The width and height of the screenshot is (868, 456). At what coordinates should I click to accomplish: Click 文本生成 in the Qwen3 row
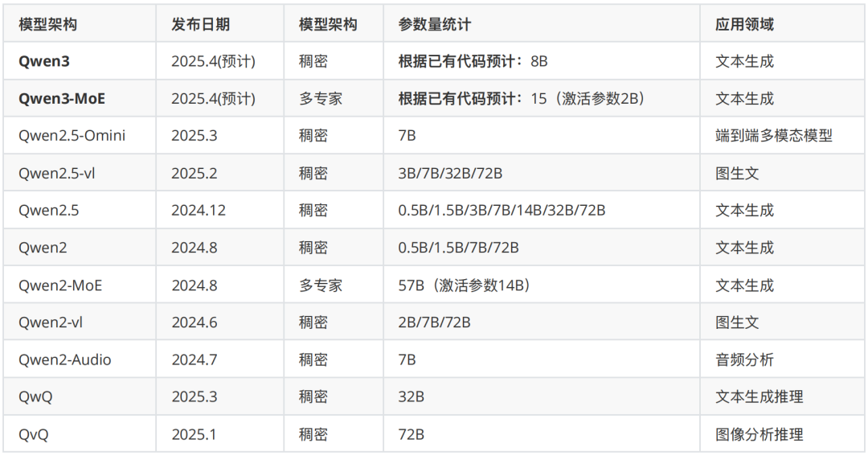pyautogui.click(x=744, y=61)
